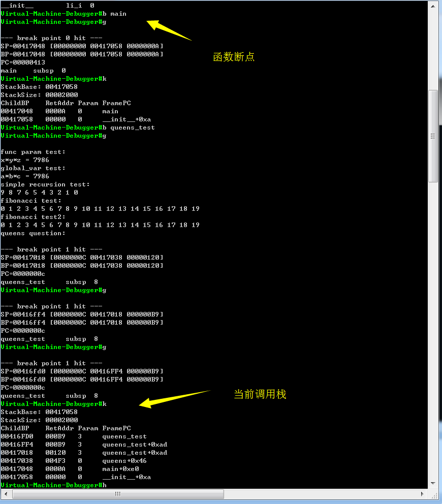The height and width of the screenshot is (504, 442).
Task: Click the 'queens question:' line
Action: 33,233
